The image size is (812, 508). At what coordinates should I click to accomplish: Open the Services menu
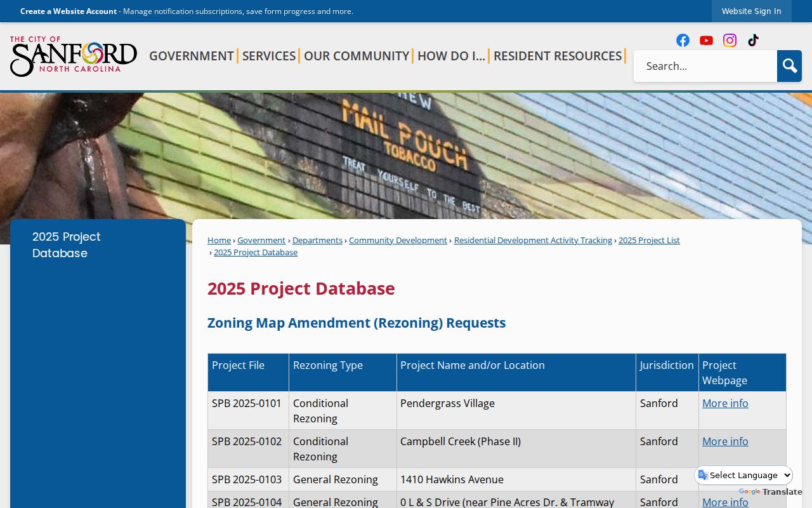[x=269, y=56]
